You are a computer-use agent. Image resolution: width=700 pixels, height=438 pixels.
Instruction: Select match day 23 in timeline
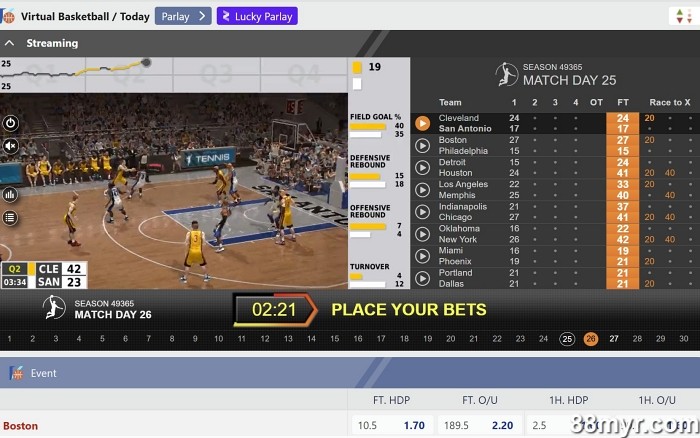520,339
